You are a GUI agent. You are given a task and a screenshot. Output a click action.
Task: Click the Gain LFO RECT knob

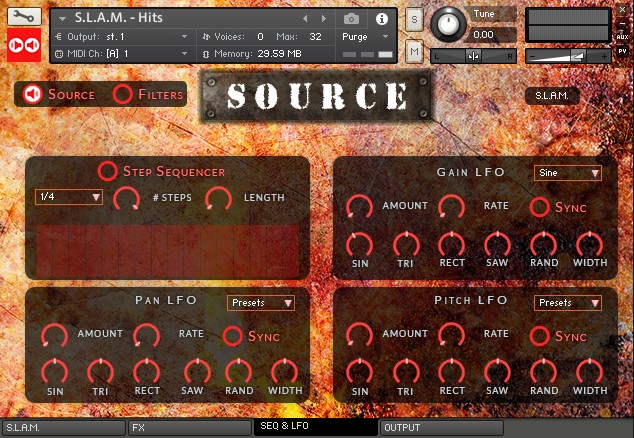452,245
